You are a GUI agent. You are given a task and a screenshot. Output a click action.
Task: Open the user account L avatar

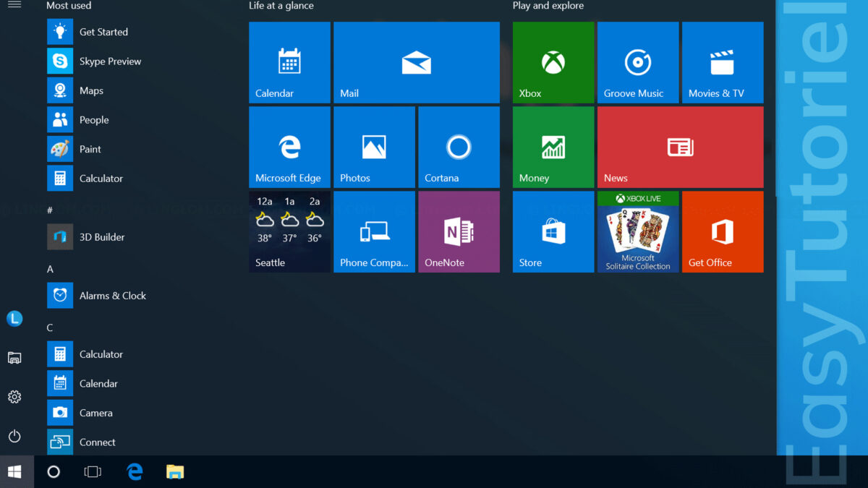click(x=14, y=318)
